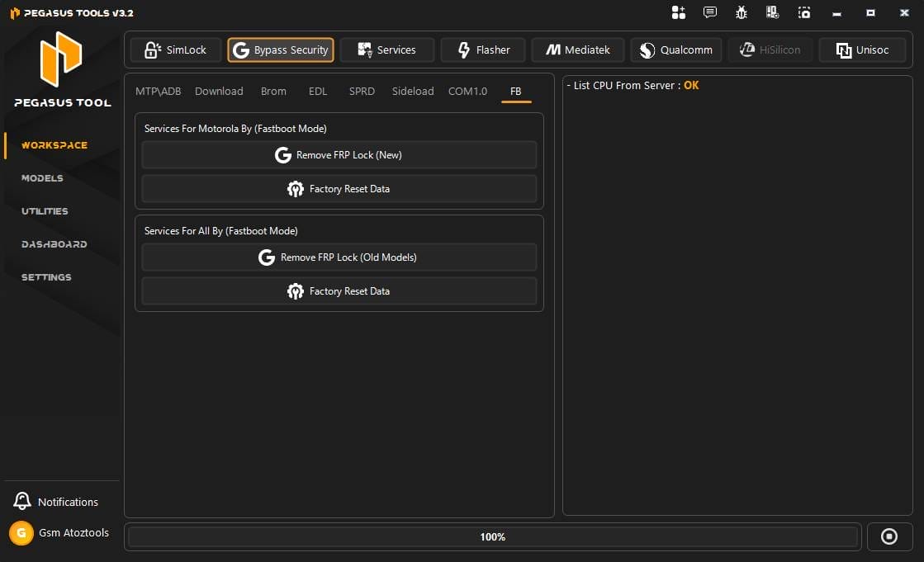
Task: Switch to the Sideload tab
Action: pos(412,92)
